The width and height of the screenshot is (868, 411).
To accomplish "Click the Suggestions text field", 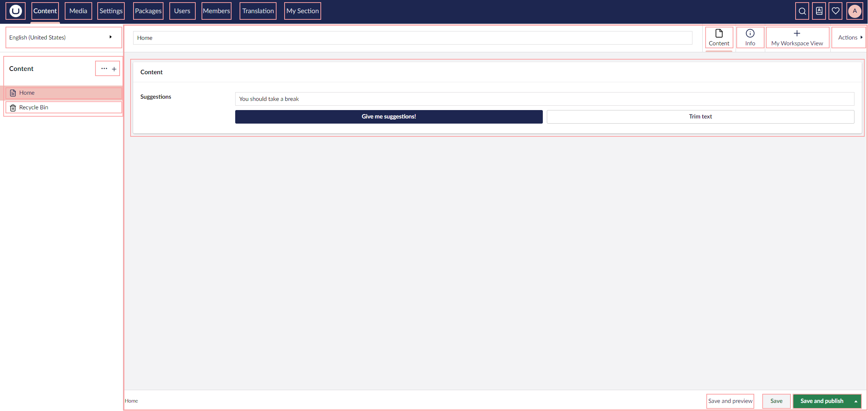I will 544,99.
